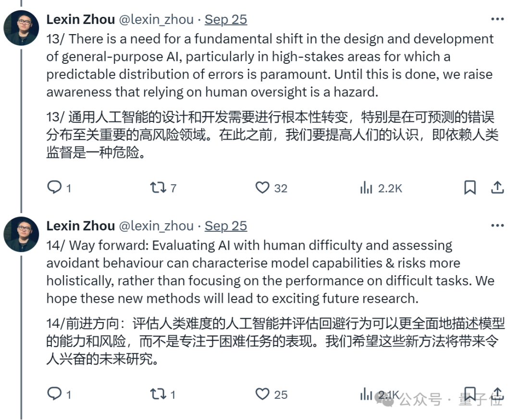Click Lexin Zhou's avatar on the 14/ tweet

21,234
